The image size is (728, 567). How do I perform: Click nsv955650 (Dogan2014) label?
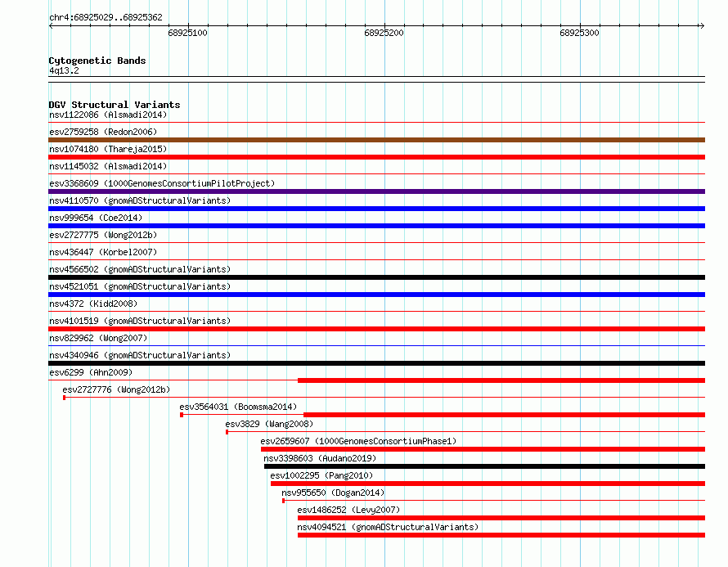(333, 493)
